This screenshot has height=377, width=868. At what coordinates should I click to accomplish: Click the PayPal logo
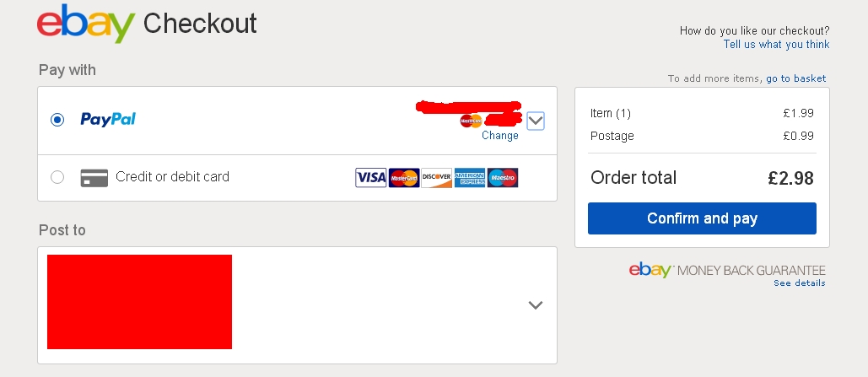coord(108,119)
